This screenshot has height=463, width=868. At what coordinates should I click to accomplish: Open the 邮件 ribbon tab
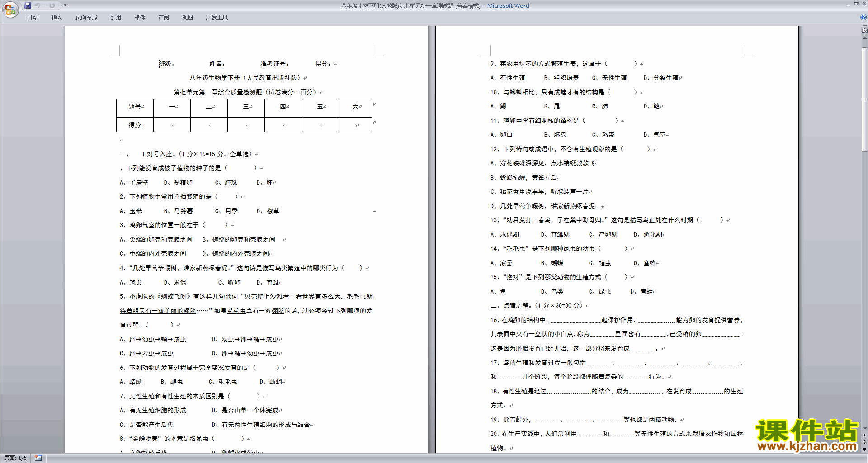click(140, 18)
